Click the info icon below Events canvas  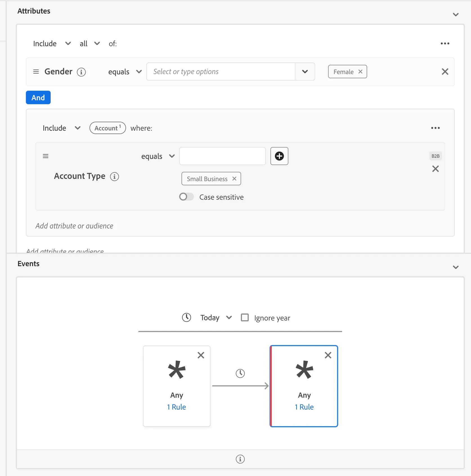240,459
